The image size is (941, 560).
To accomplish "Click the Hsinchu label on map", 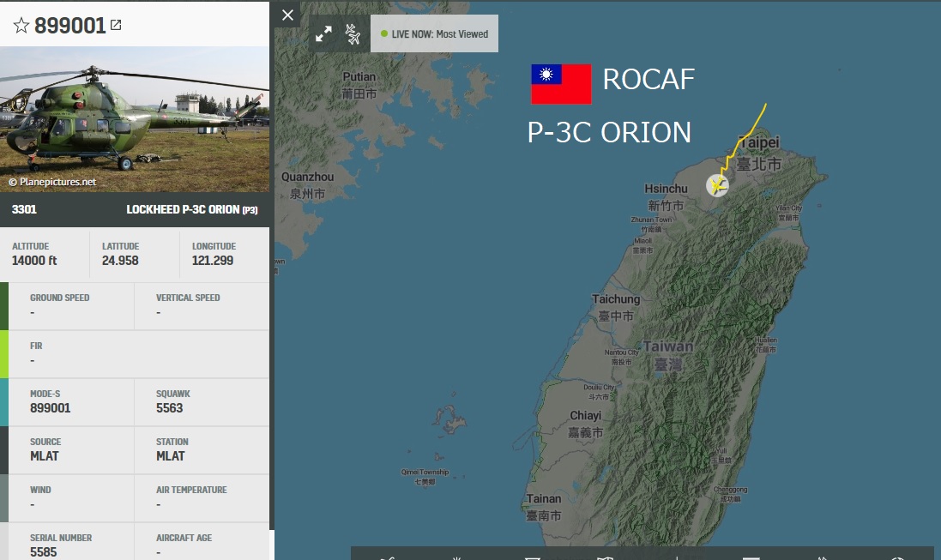I will point(667,189).
